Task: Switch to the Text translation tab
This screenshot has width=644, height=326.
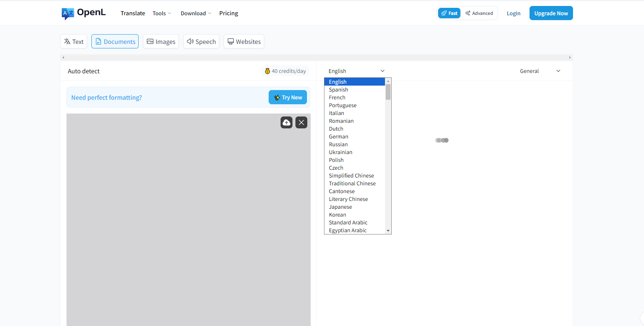Action: point(74,42)
